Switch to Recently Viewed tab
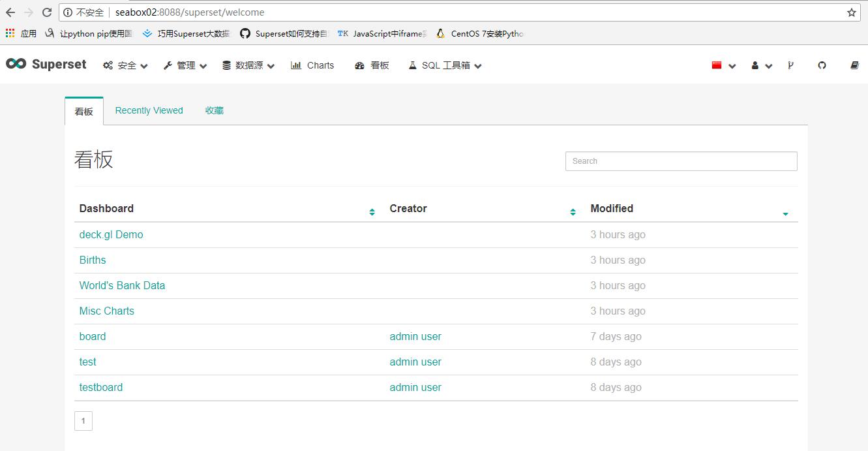 (x=149, y=110)
